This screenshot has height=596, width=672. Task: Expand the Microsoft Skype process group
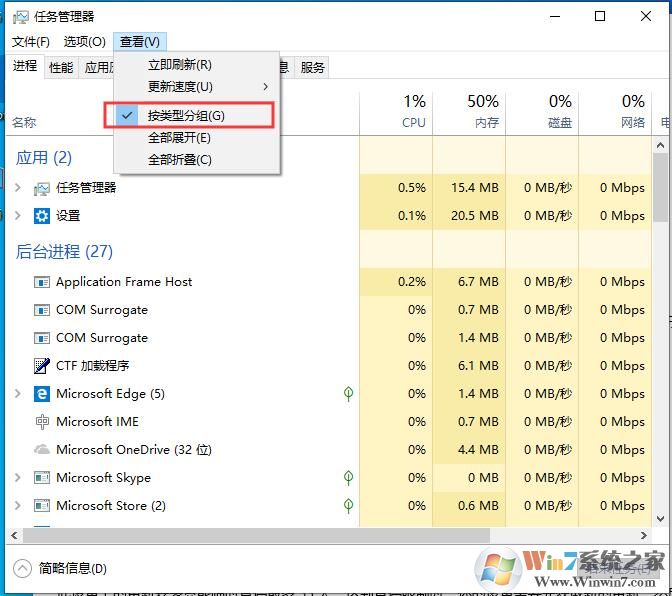[x=18, y=477]
